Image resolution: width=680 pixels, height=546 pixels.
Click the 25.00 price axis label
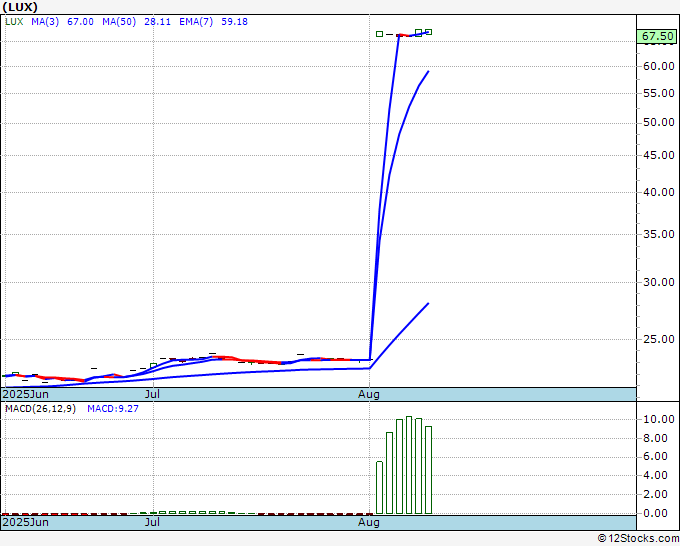pyautogui.click(x=659, y=339)
